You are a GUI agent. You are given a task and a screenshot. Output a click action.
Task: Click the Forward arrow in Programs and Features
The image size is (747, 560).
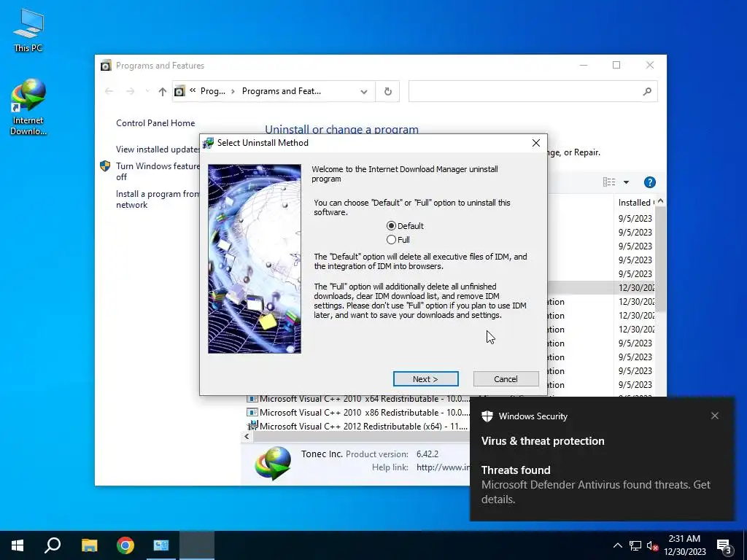[130, 91]
